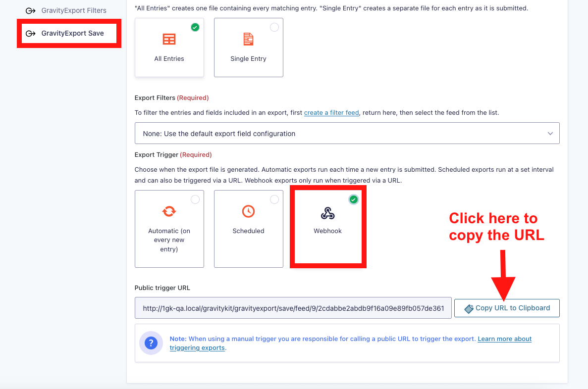Click the 'Scheduled' card label

tap(248, 231)
